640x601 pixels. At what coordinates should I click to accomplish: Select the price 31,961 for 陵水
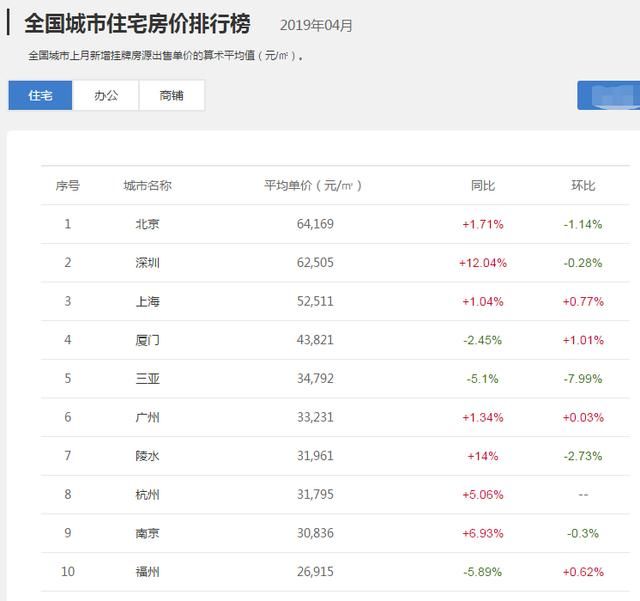pos(315,456)
